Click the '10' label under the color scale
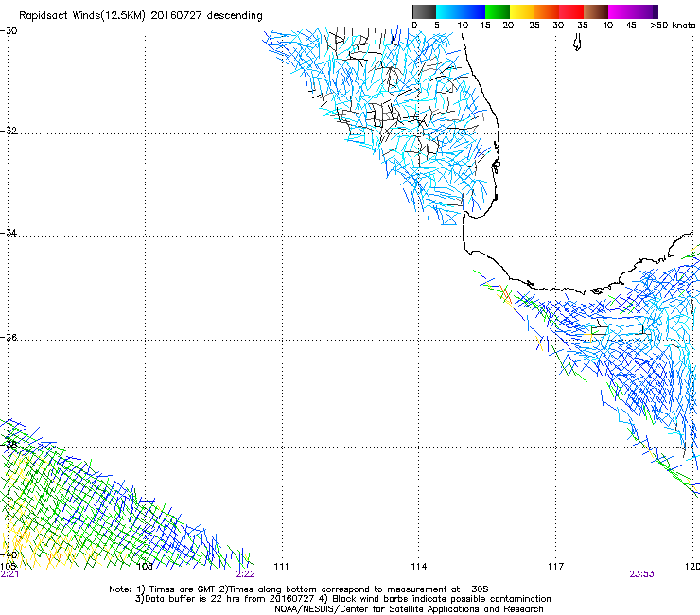This screenshot has height=615, width=700. click(x=463, y=26)
